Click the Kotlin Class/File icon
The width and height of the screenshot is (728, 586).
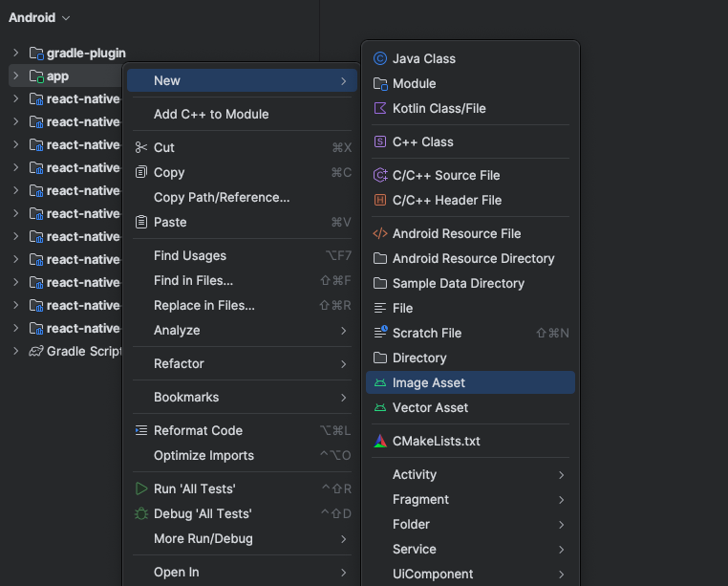(x=380, y=108)
